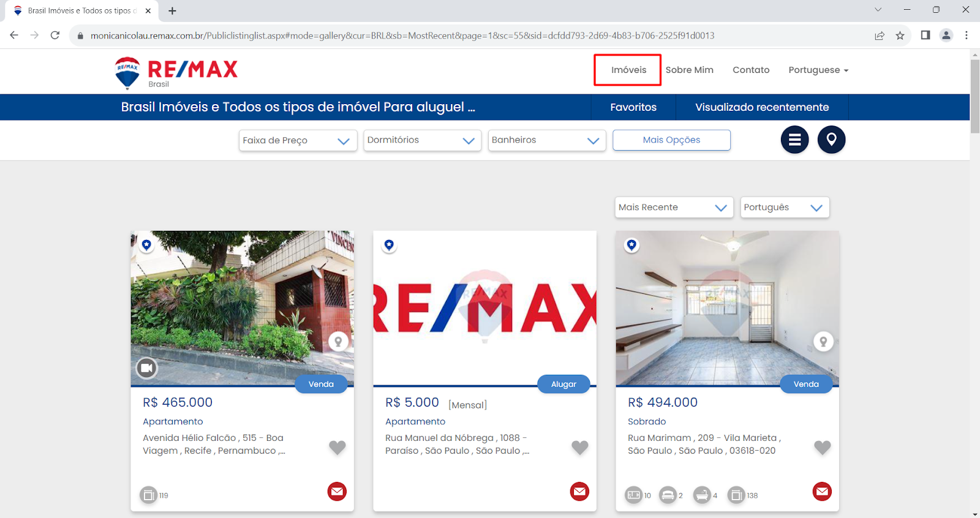
Task: Go back in browser history
Action: click(14, 36)
